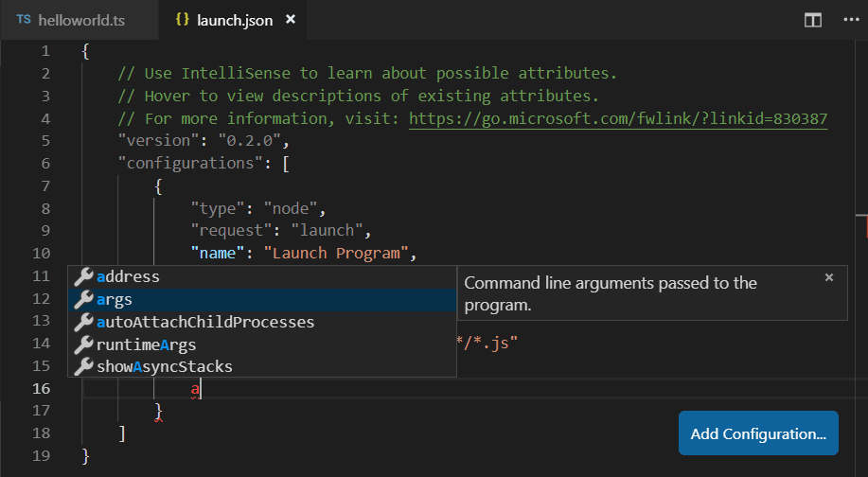Open the go.microsoft.com fwlink URL
This screenshot has width=868, height=477.
click(x=618, y=118)
